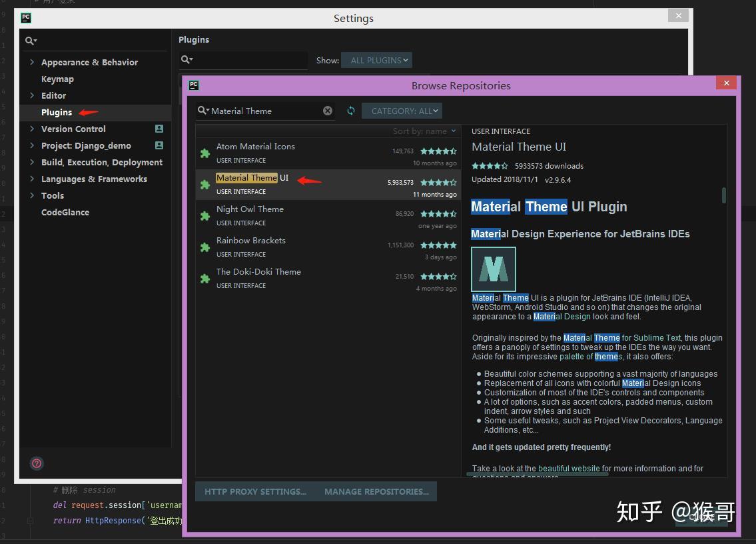Open the CATEGORY: ALL dropdown
The width and height of the screenshot is (756, 544).
pyautogui.click(x=402, y=111)
